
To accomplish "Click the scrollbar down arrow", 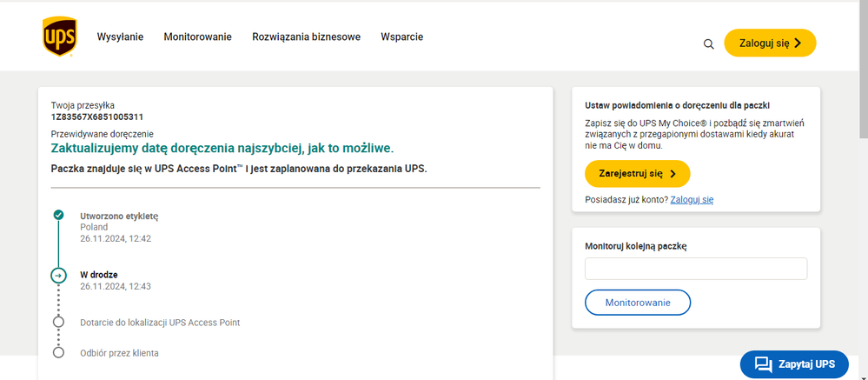I will point(863,377).
